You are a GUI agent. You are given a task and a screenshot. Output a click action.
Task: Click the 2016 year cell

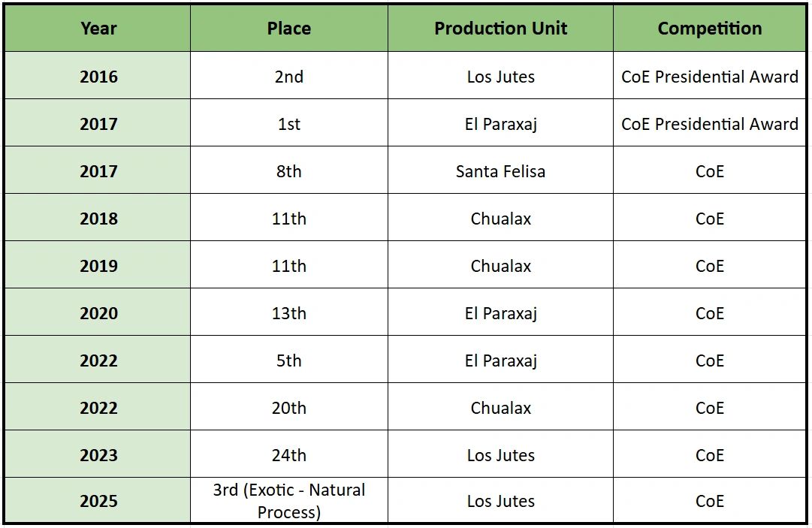click(x=98, y=77)
